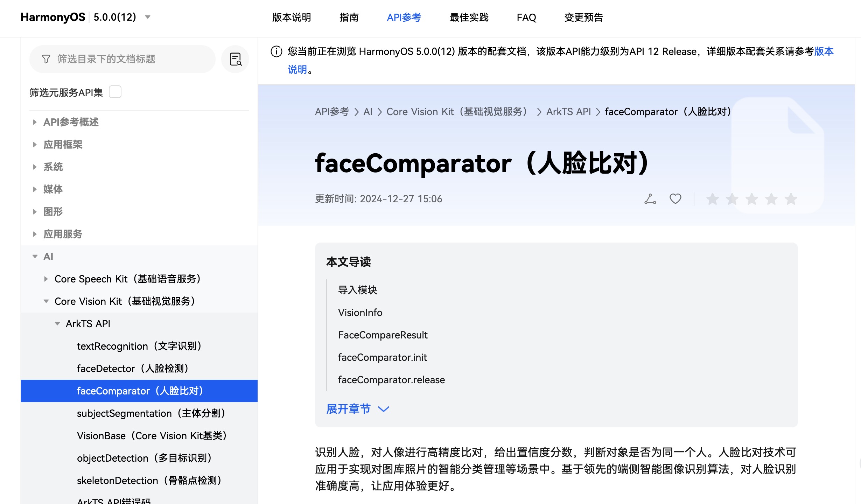Viewport: 861px width, 504px height.
Task: Open the 版本说明 link in the banner
Action: 824,52
